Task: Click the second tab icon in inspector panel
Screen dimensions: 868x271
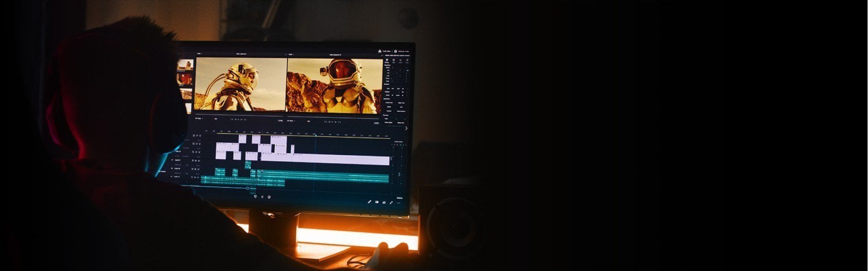Action: coord(394,60)
